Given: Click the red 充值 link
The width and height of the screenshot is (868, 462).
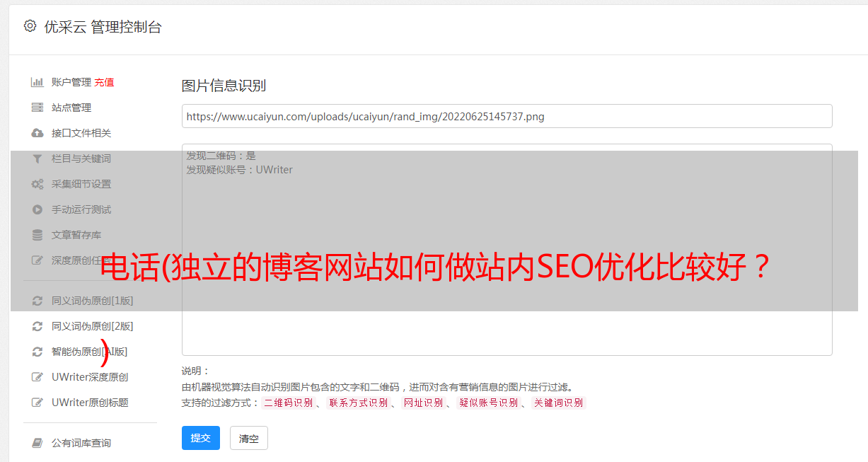Looking at the screenshot, I should [x=104, y=82].
